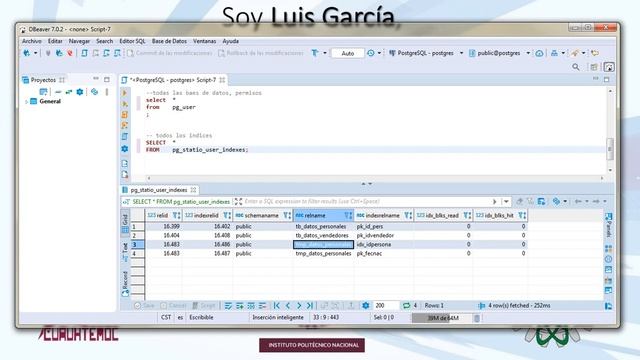Click the editor sidebar gear settings icon
Image resolution: width=640 pixels, height=360 pixels.
click(x=125, y=149)
